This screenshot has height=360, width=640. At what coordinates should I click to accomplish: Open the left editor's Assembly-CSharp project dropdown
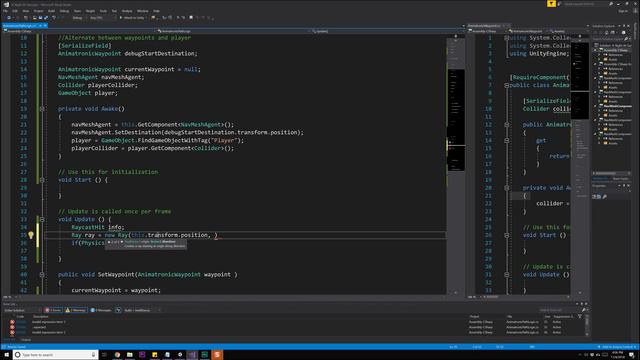tap(80, 31)
